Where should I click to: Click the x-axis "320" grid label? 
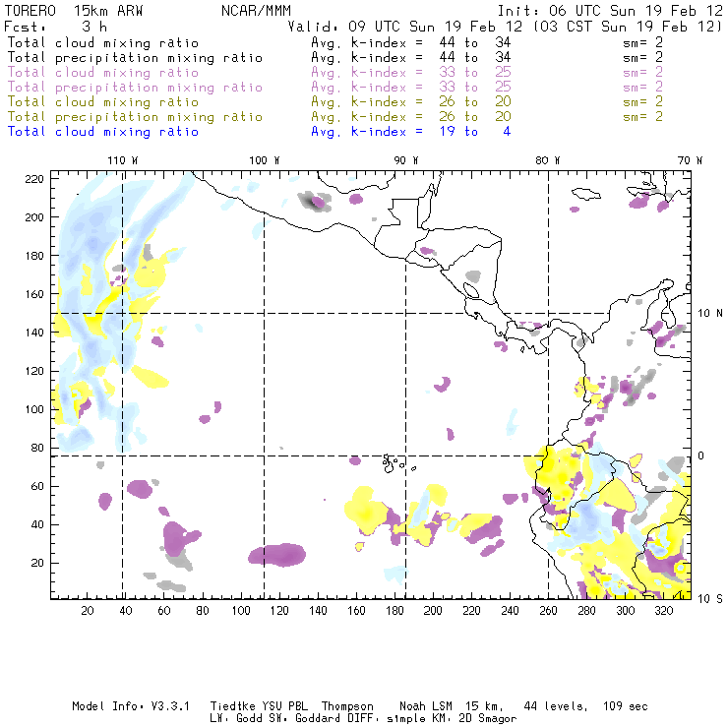tap(664, 611)
